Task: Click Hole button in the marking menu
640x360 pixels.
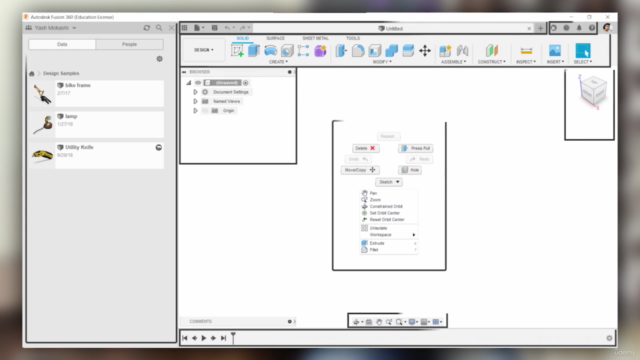Action: pyautogui.click(x=410, y=170)
